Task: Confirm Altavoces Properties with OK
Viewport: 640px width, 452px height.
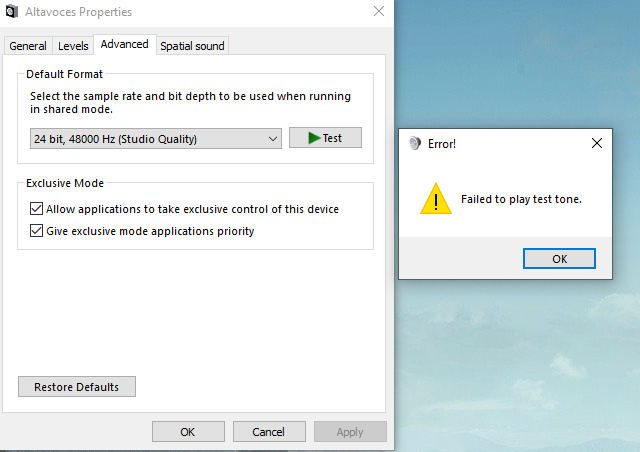Action: (188, 432)
